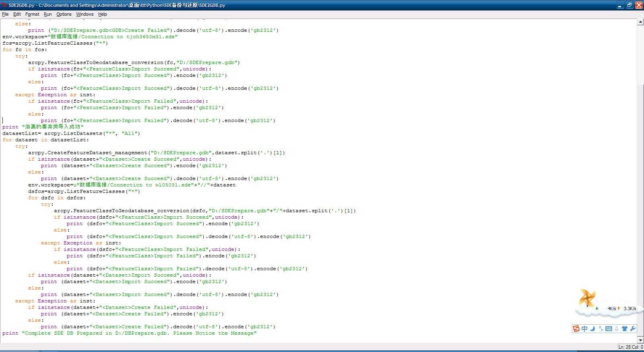
Task: Click the line 'datasetList= arcpy.ListDatasets("*", "All")'
Action: (71, 133)
